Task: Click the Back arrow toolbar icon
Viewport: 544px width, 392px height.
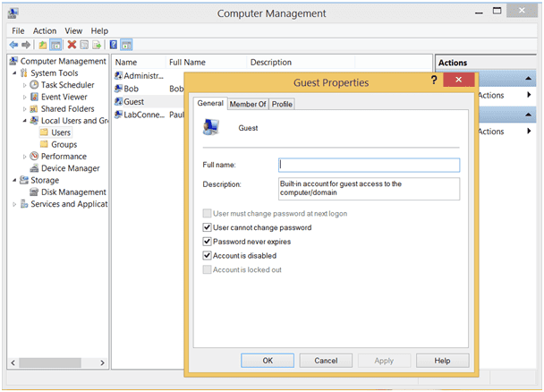Action: (x=14, y=45)
